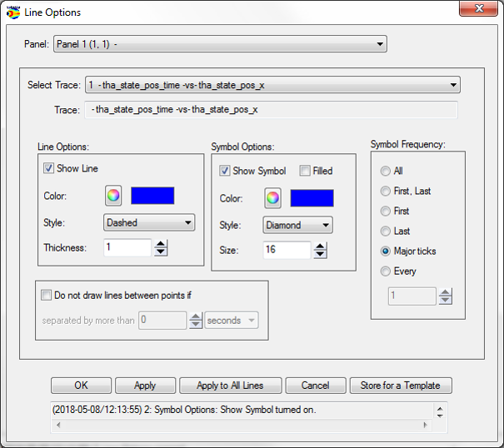Uncheck the Show Line checkbox
Viewport: 504px width, 448px height.
tap(49, 168)
